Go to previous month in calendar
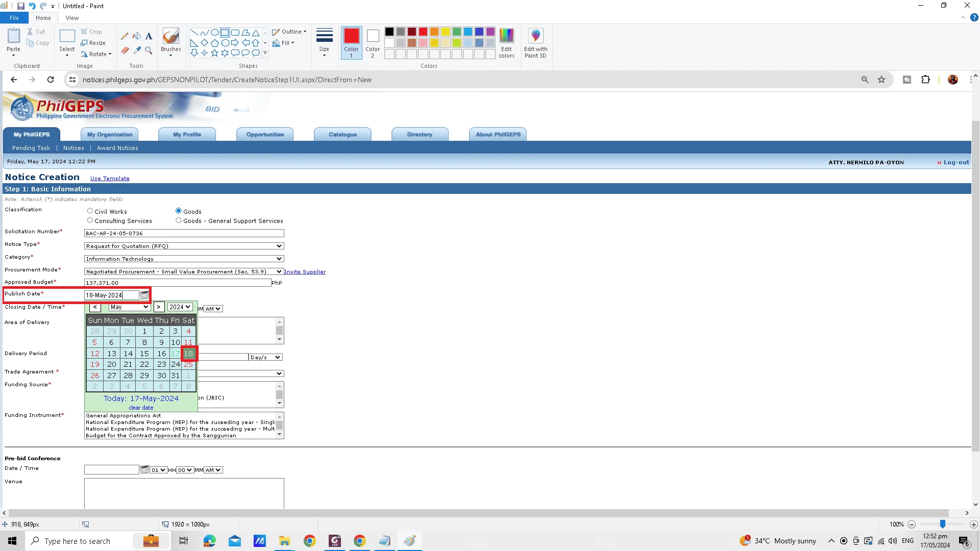The width and height of the screenshot is (980, 551). [95, 307]
